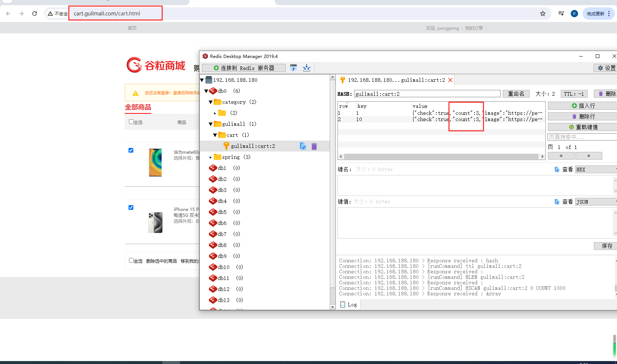Image resolution: width=617 pixels, height=364 pixels.
Task: Click the browser forward arrow
Action: (x=21, y=14)
